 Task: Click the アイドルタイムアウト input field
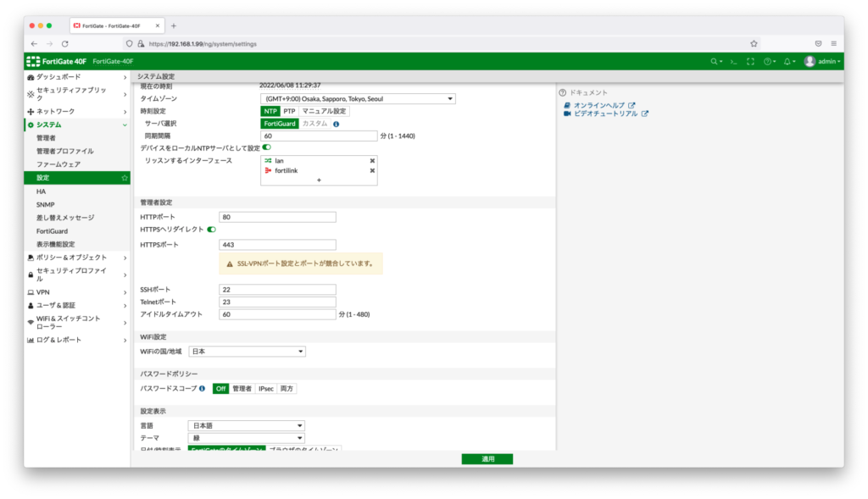pos(277,315)
